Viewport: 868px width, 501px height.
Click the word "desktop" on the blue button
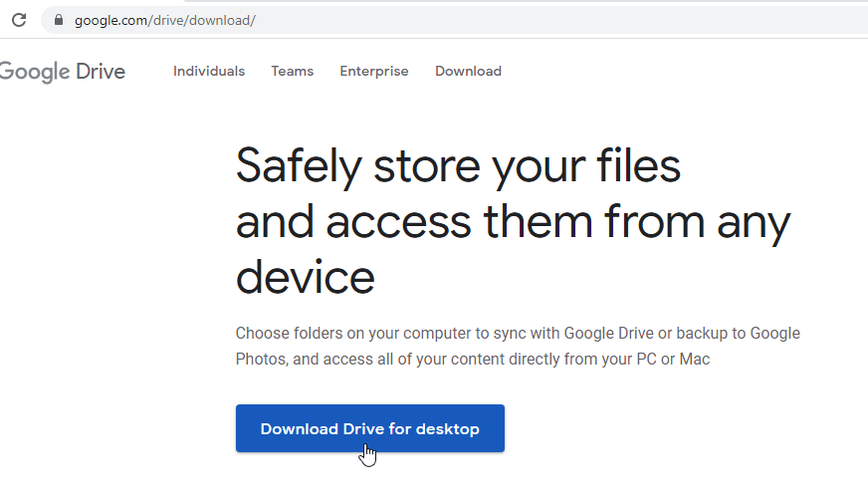448,429
